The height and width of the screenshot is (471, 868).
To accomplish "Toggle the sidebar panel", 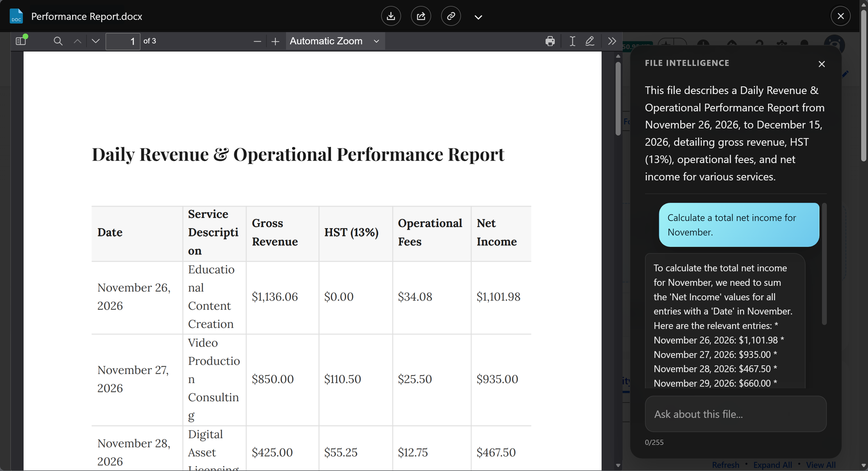I will coord(21,41).
